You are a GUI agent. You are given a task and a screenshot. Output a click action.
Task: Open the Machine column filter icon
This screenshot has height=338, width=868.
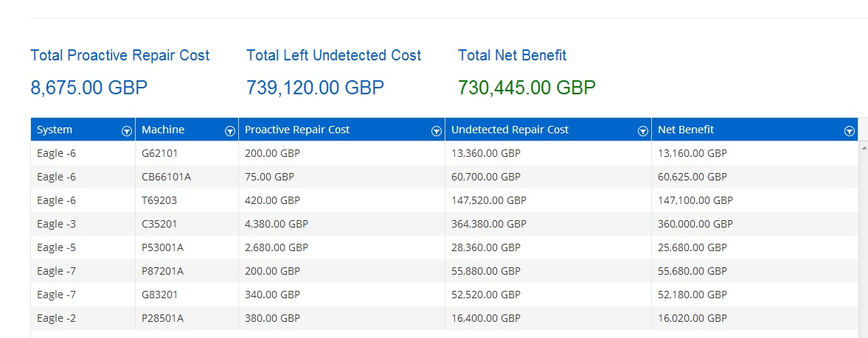click(229, 130)
